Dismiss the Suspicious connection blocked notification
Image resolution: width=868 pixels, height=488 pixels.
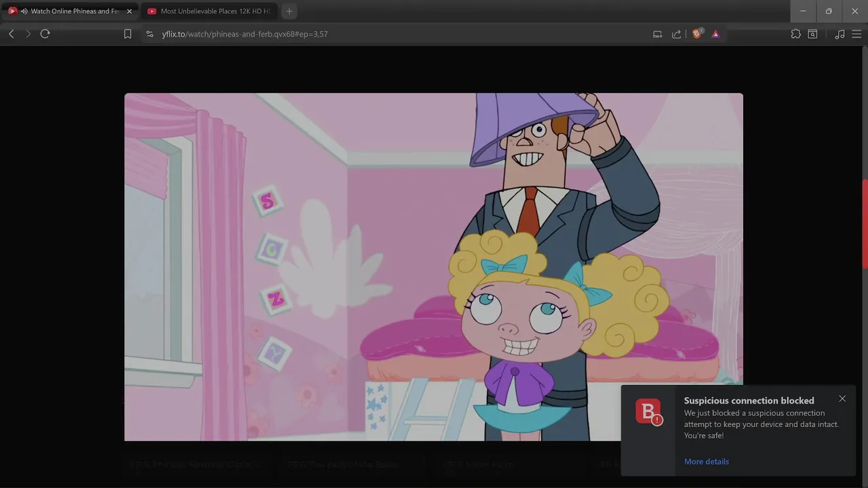click(x=842, y=399)
